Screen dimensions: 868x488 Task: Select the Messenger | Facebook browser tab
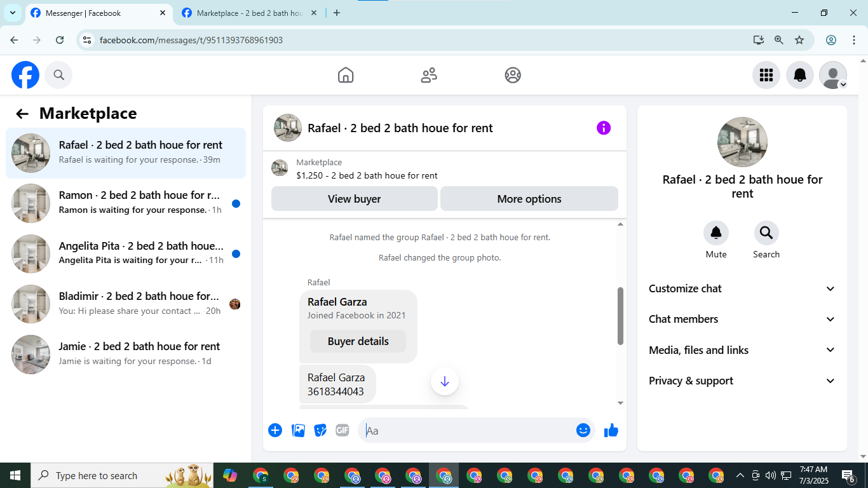point(98,13)
